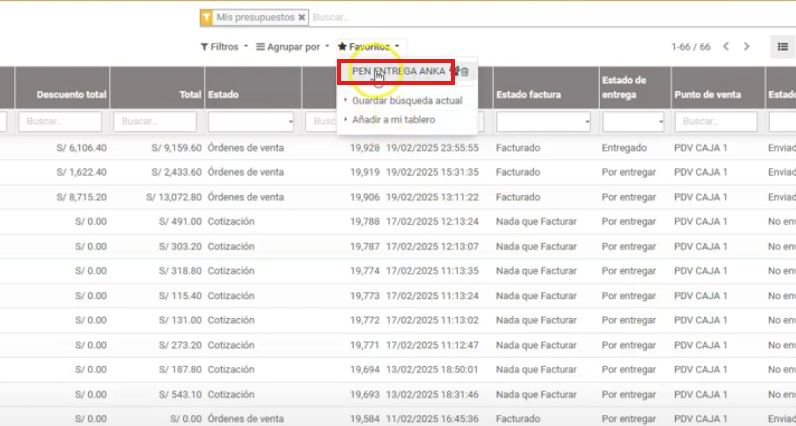
Task: Select the quotation numbered 19,774
Action: pyautogui.click(x=364, y=271)
